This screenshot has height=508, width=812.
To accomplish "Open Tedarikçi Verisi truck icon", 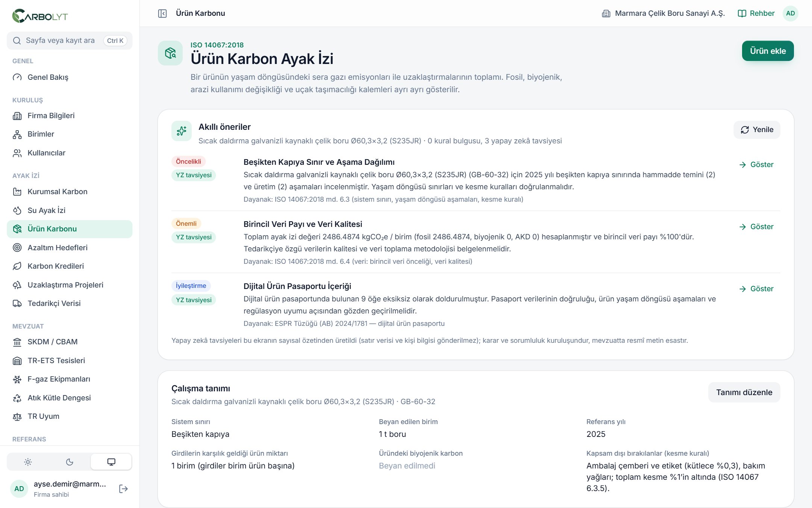I will click(17, 304).
